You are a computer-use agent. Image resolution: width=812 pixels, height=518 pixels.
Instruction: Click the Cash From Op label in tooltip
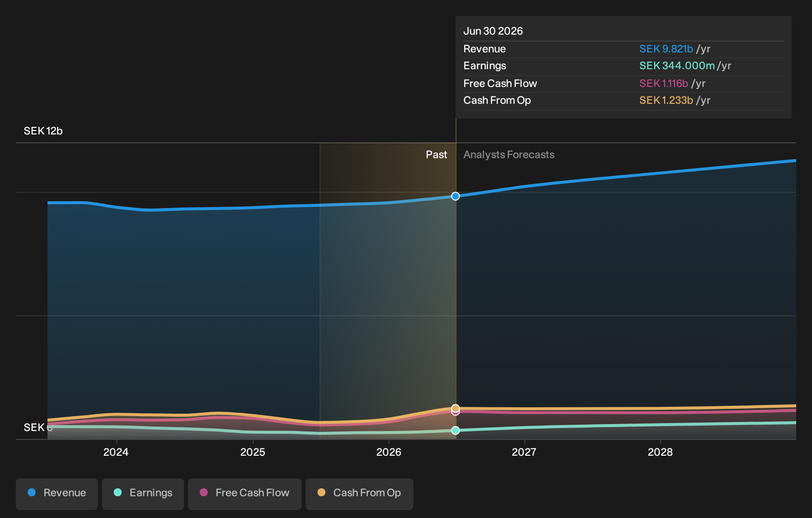coord(497,100)
